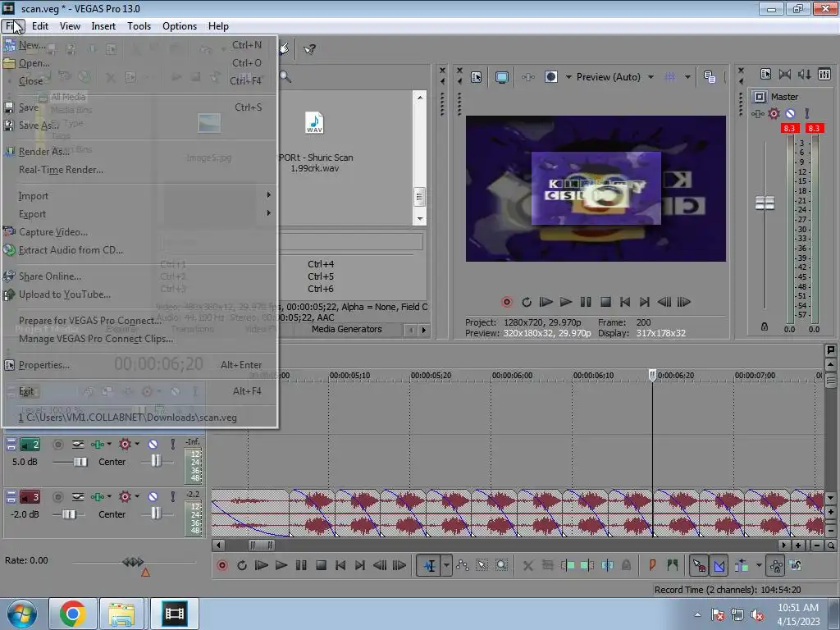Toggle Preview on External Monitor

coord(502,77)
